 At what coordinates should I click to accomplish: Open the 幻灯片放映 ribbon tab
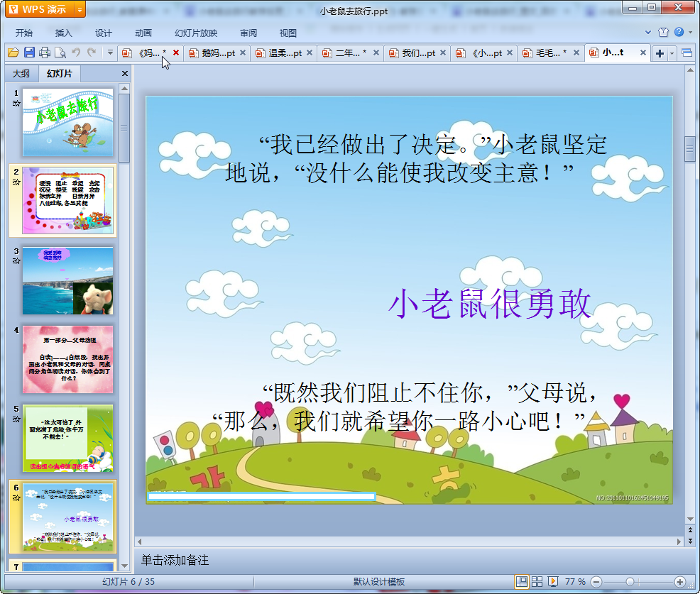196,33
